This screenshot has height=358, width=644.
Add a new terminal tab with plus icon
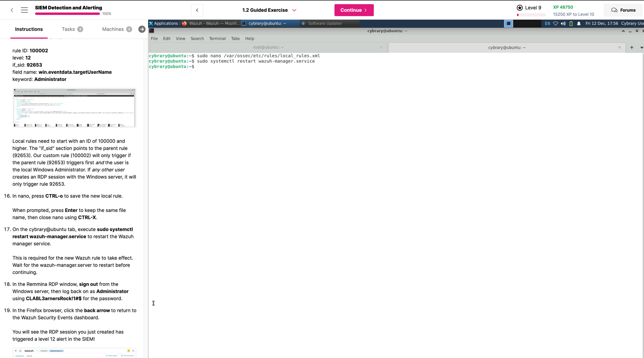pos(632,47)
